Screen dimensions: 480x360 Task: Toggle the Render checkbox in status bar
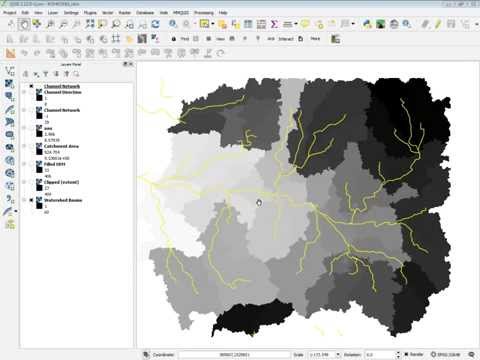[x=406, y=354]
